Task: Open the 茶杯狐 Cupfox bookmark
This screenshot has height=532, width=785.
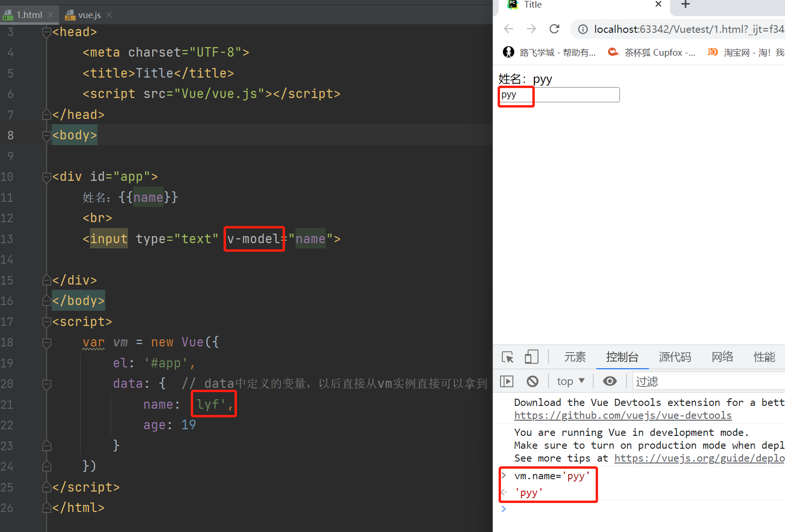Action: pos(652,52)
